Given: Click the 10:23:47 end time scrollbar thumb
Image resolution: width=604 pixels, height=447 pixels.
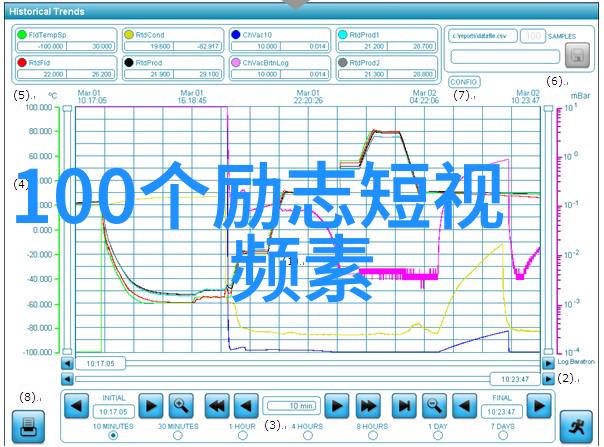Looking at the screenshot, I should click(515, 379).
